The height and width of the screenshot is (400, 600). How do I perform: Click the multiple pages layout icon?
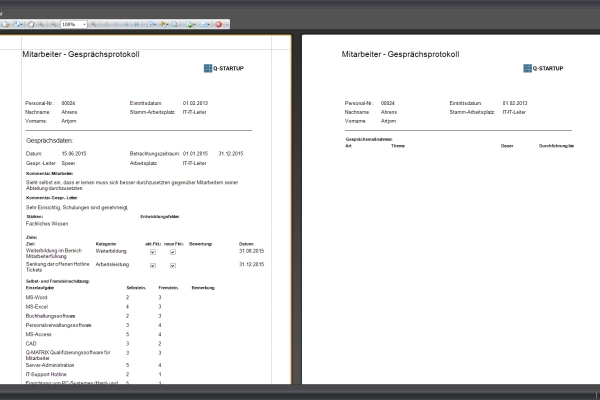(150, 24)
